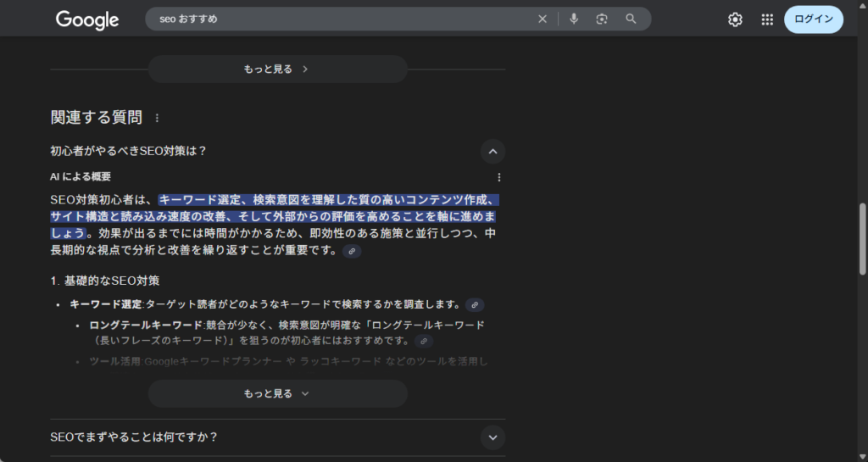868x462 pixels.
Task: Click the scrollbar up arrow
Action: click(862, 4)
